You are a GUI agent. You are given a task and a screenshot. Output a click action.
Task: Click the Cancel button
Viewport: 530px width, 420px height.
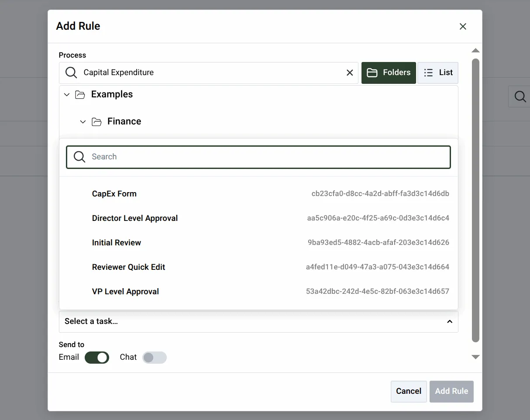click(409, 391)
